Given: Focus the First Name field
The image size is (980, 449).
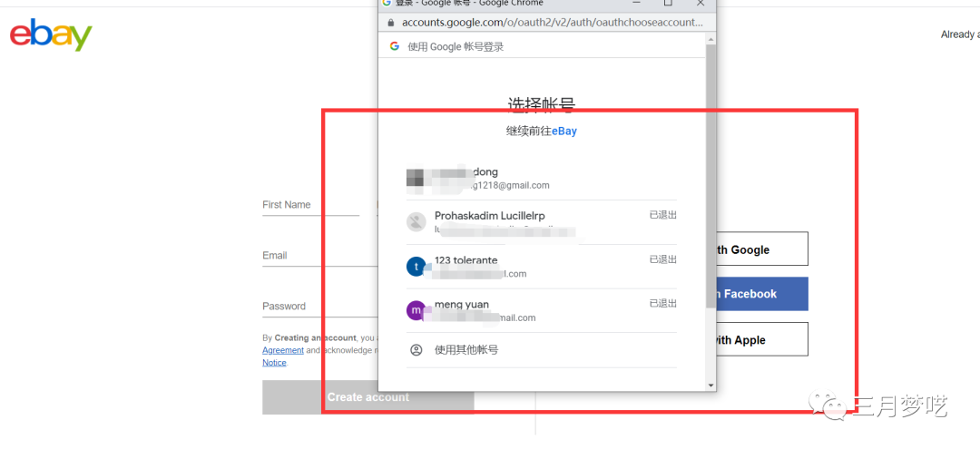Looking at the screenshot, I should point(310,205).
